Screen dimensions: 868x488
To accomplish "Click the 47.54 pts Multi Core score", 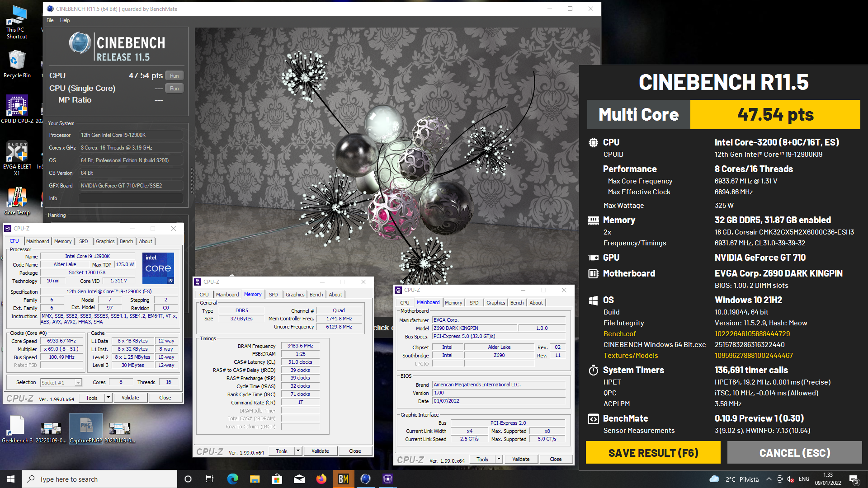I will point(775,115).
